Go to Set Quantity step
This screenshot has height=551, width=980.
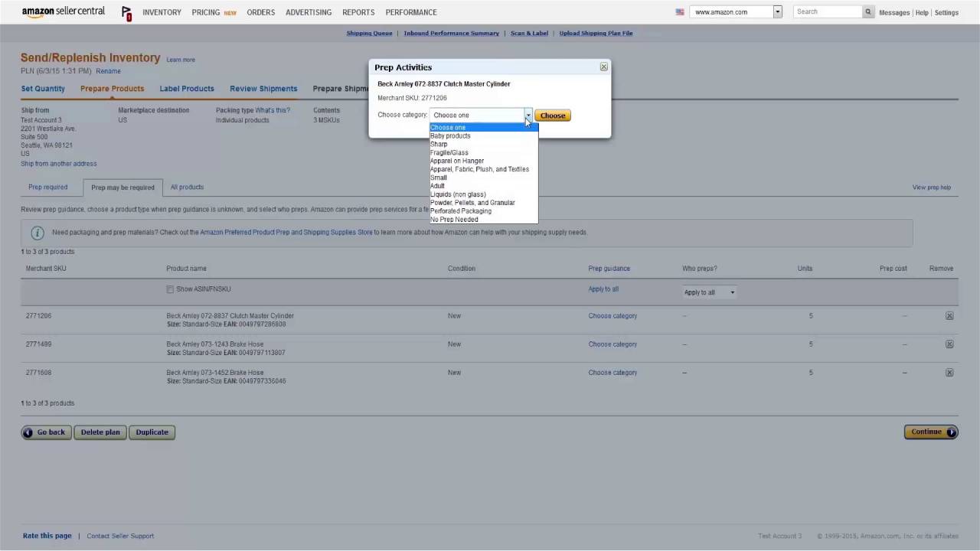coord(43,89)
